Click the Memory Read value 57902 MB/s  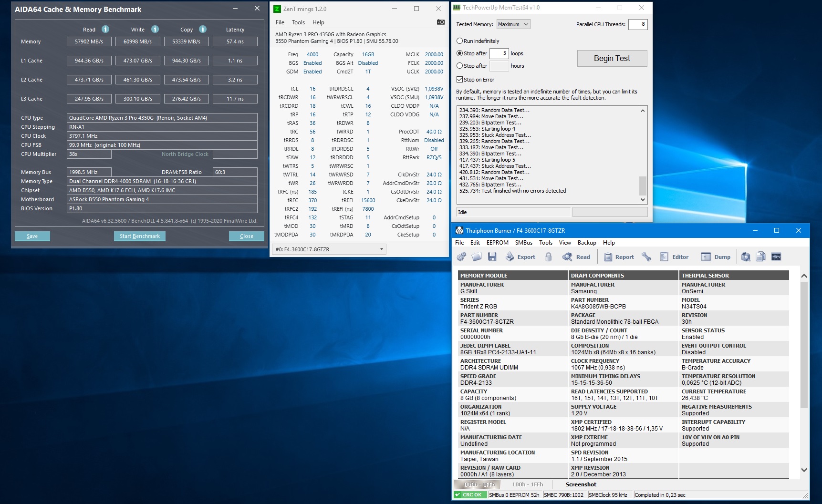click(89, 41)
